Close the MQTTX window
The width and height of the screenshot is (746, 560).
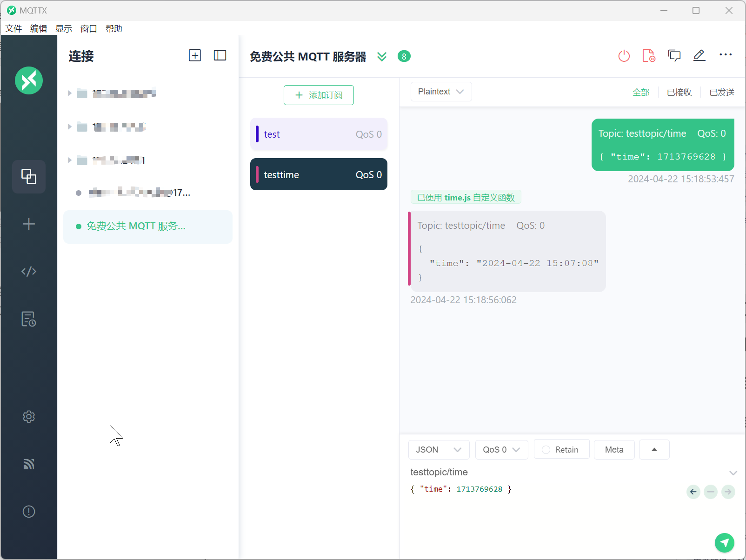tap(729, 11)
